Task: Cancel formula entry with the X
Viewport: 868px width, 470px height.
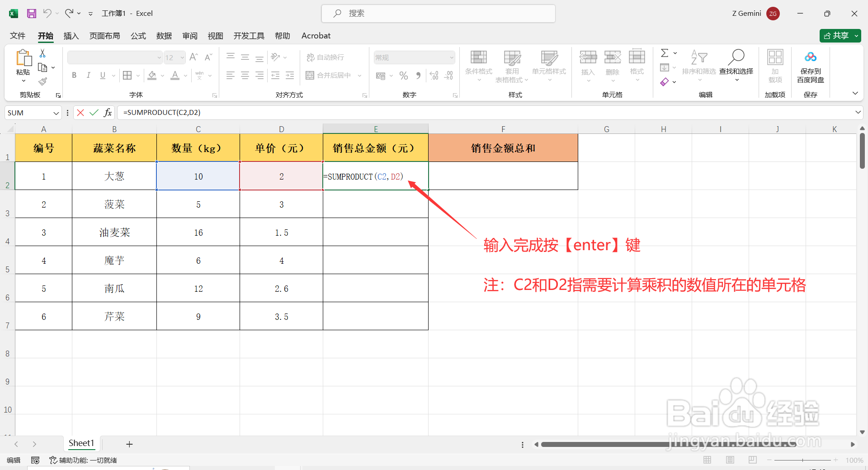Action: click(x=80, y=112)
